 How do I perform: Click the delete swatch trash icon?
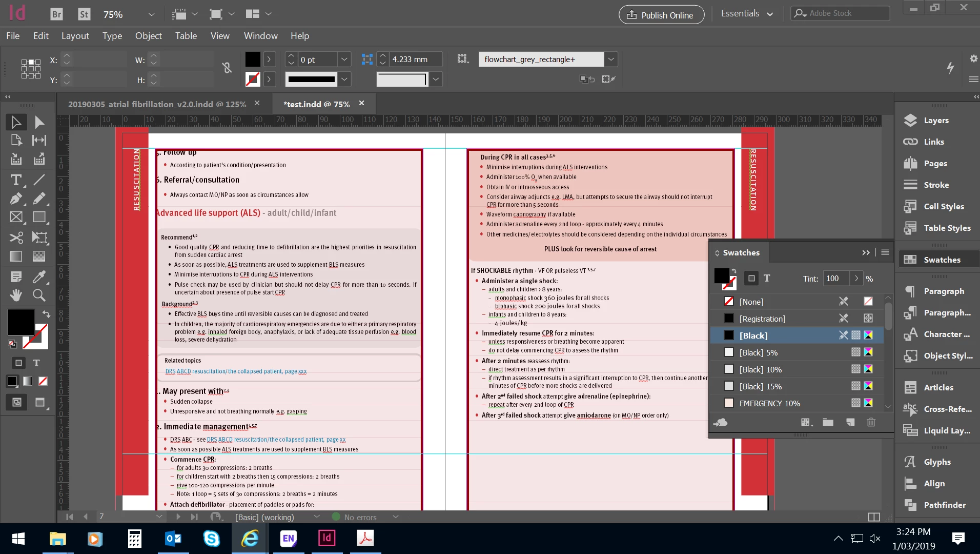[871, 422]
